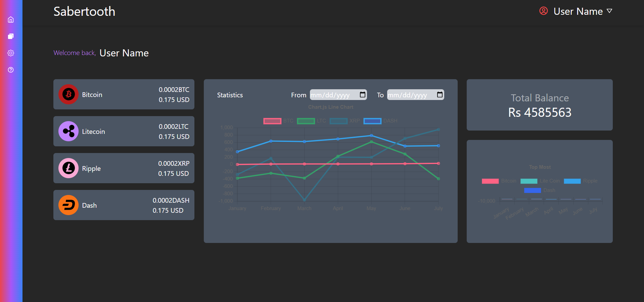
Task: Click the Bitcoin coin logo
Action: (68, 94)
